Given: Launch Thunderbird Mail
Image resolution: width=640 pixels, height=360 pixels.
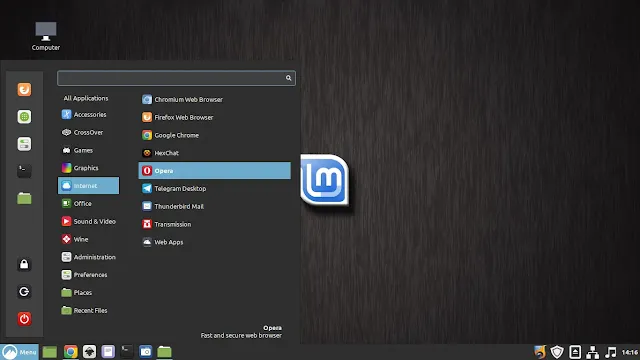Looking at the screenshot, I should (x=215, y=207).
